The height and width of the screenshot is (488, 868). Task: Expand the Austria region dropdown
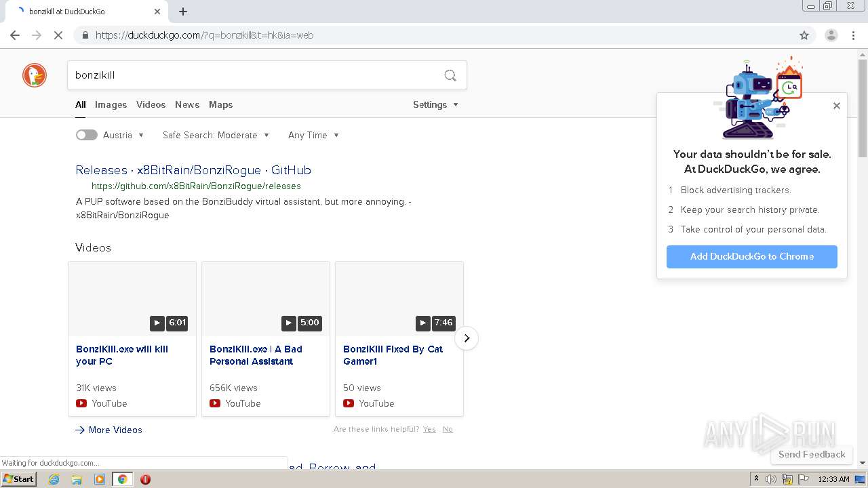123,135
